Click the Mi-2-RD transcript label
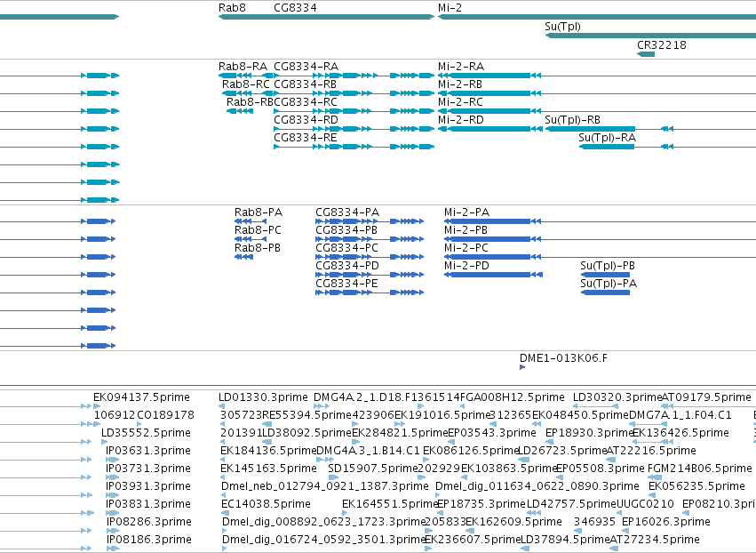The height and width of the screenshot is (553, 756). pos(460,120)
